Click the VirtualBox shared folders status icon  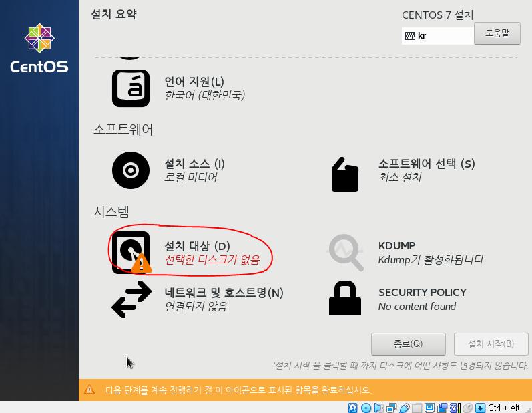417,408
